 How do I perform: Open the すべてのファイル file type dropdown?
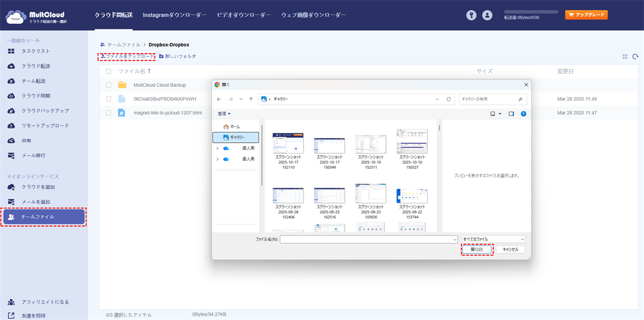(x=493, y=239)
